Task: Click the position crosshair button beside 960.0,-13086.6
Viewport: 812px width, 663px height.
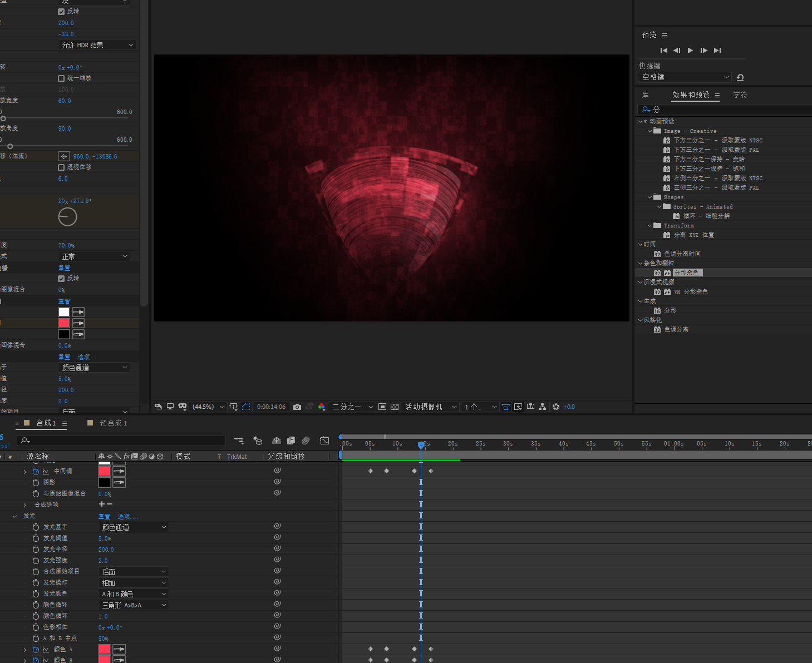Action: coord(64,156)
